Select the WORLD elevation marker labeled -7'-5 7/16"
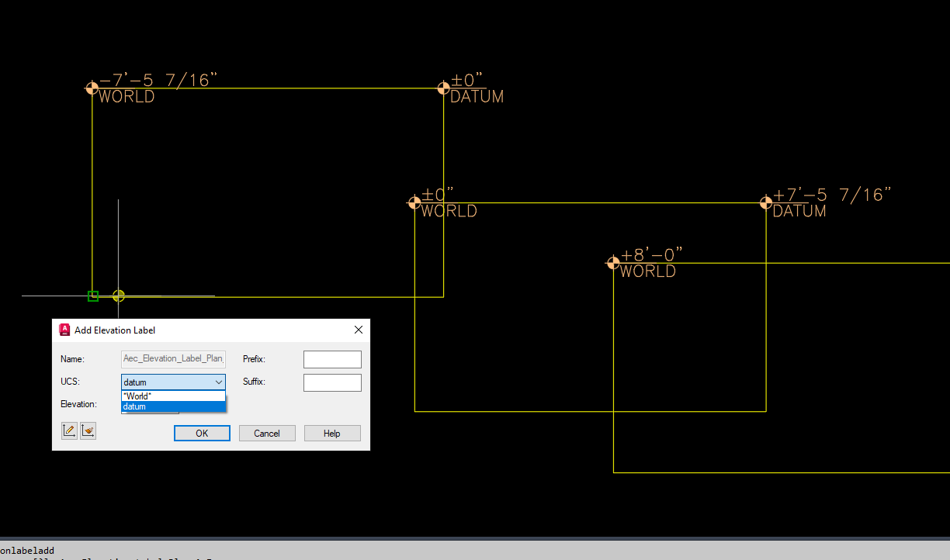The width and height of the screenshot is (950, 560). (x=92, y=88)
